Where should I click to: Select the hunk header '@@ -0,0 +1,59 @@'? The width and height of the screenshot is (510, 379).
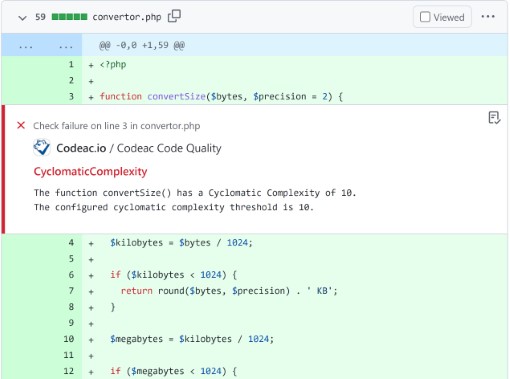[142, 45]
